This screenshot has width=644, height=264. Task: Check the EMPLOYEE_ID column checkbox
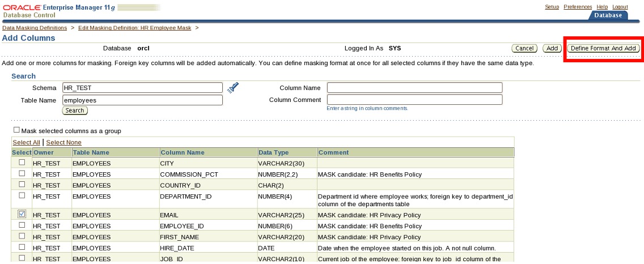(x=22, y=225)
